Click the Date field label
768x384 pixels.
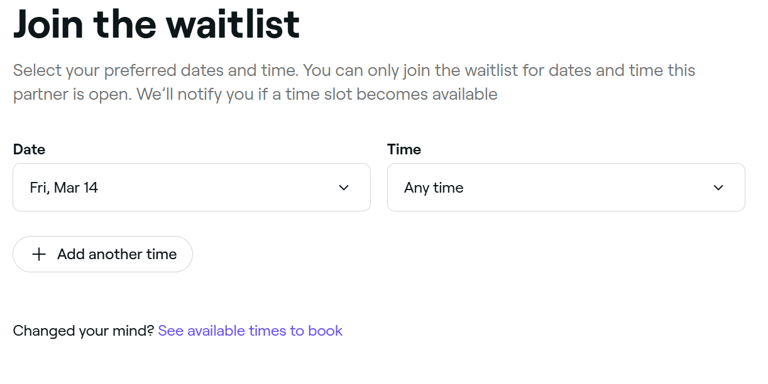click(x=29, y=149)
